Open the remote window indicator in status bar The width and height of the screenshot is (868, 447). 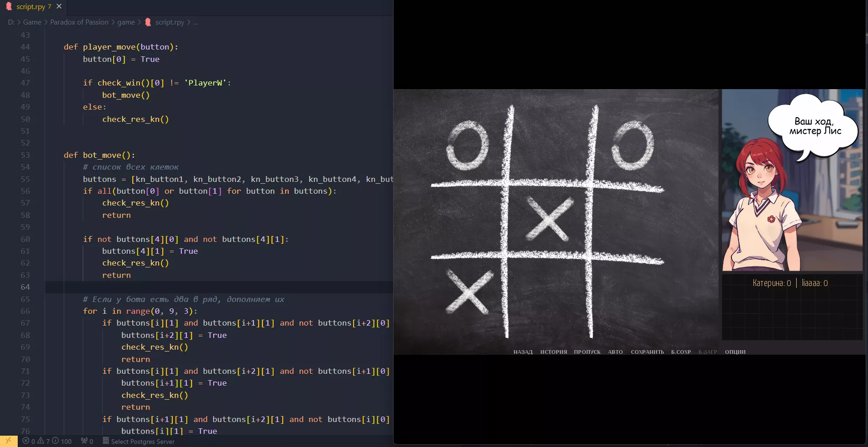click(x=8, y=441)
